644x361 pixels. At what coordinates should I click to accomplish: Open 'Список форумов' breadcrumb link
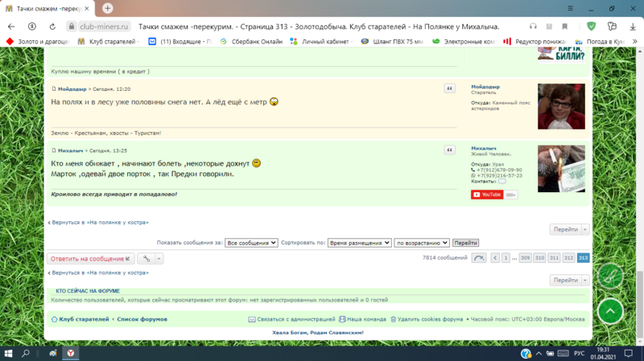[142, 319]
